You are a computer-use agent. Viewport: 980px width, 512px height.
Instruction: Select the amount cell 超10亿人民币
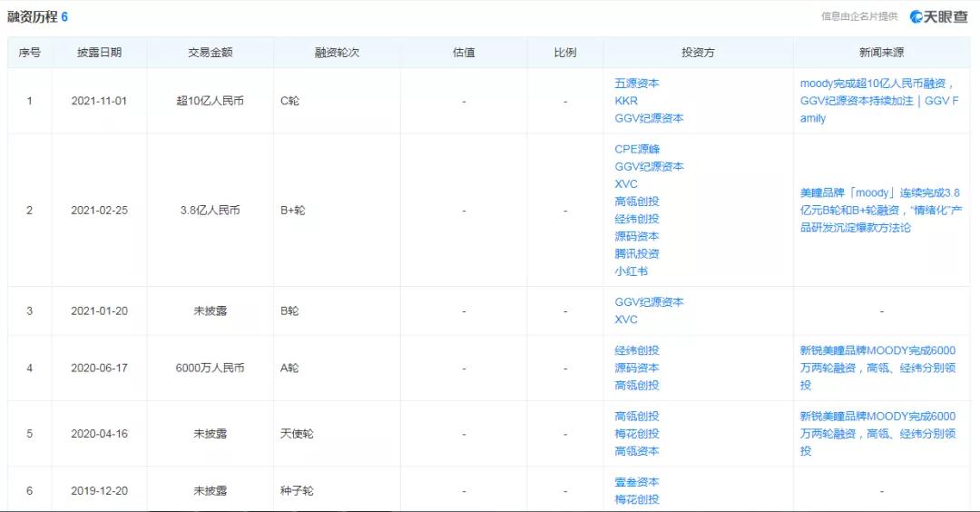(210, 101)
